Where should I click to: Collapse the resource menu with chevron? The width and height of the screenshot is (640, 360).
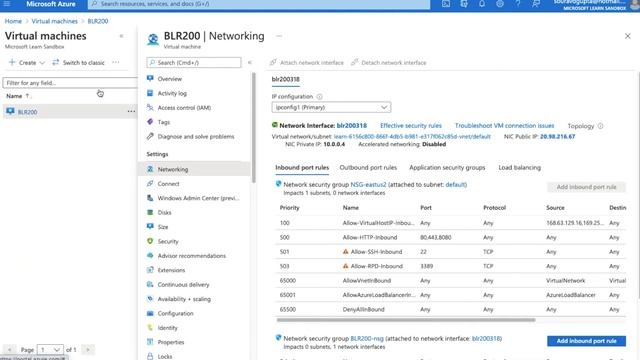click(x=250, y=62)
